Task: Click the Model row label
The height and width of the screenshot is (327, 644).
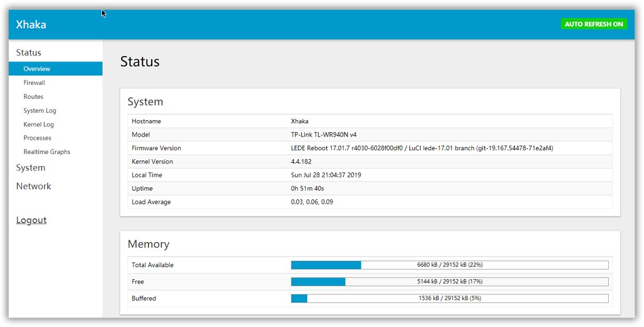Action: [141, 135]
